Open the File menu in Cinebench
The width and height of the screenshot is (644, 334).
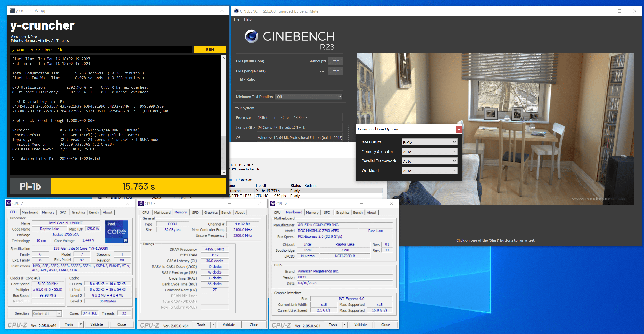(237, 19)
